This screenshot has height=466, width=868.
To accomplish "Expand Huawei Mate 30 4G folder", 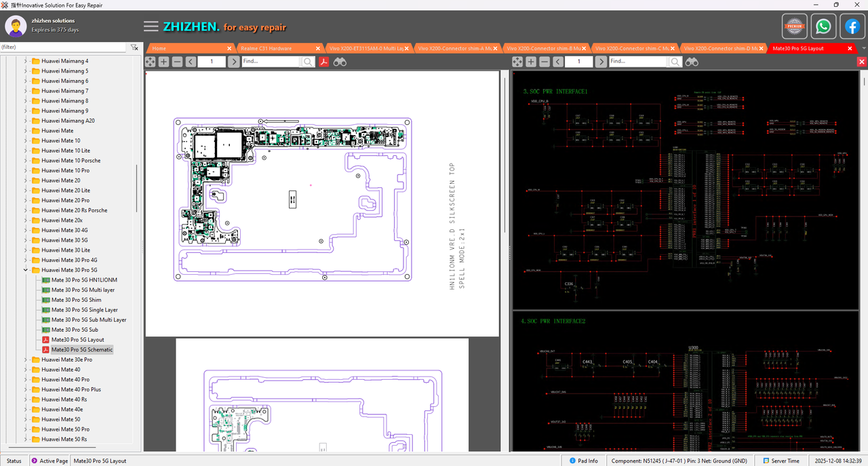I will click(x=26, y=230).
